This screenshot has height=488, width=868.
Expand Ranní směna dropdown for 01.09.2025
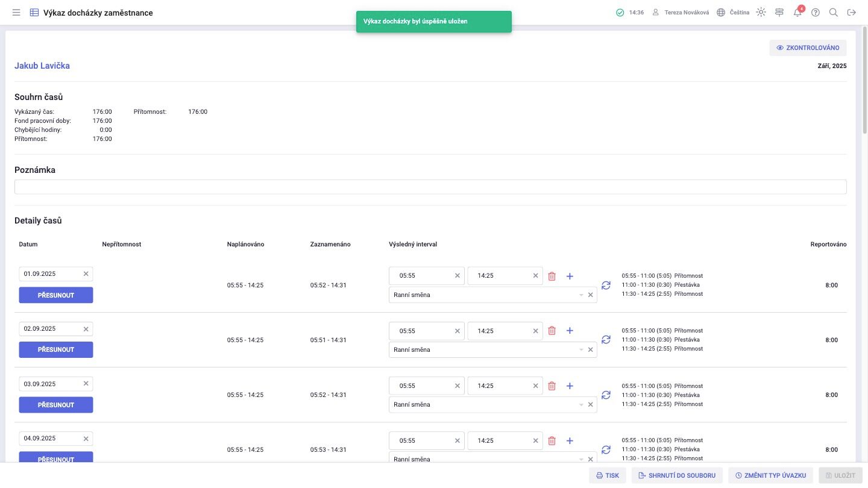[581, 295]
